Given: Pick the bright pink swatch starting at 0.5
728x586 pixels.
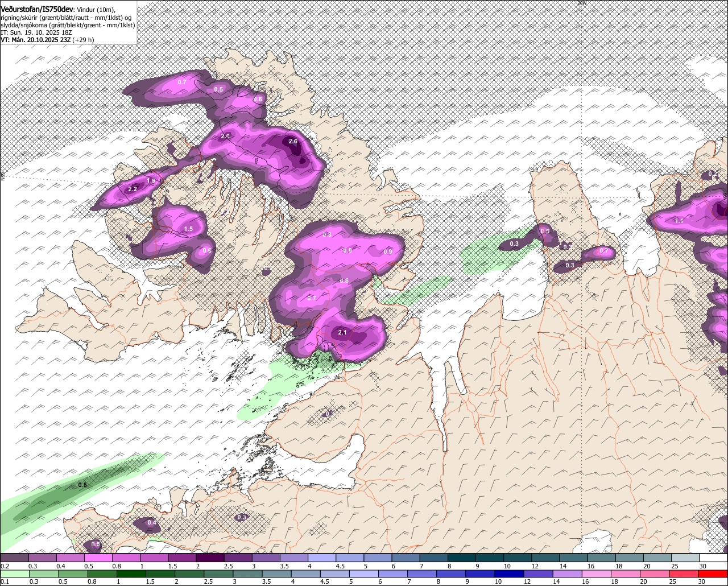Looking at the screenshot, I should pos(98,558).
